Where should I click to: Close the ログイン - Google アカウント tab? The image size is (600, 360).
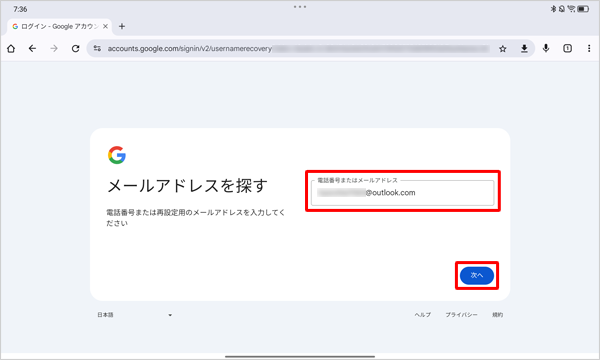[105, 26]
